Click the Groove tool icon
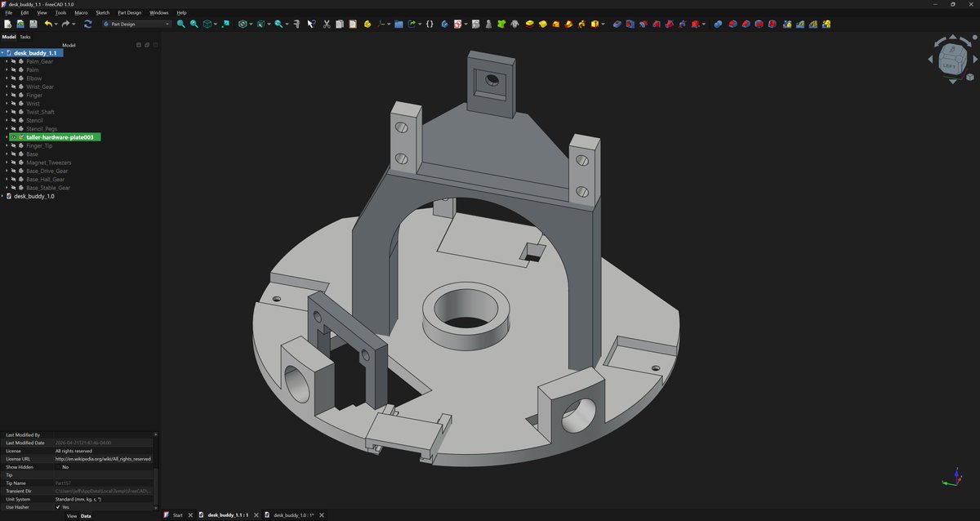The height and width of the screenshot is (521, 980). [643, 24]
